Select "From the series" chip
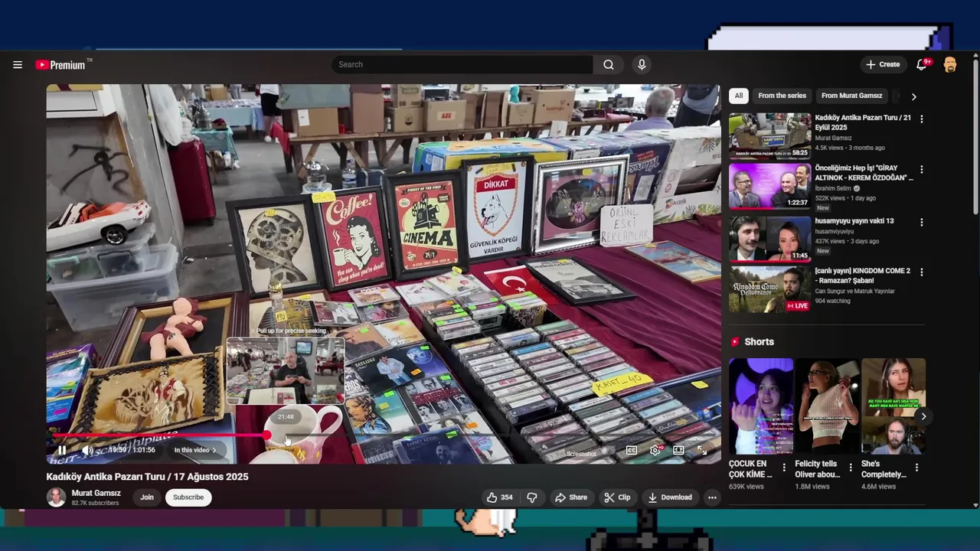The width and height of the screenshot is (980, 551). coord(782,96)
